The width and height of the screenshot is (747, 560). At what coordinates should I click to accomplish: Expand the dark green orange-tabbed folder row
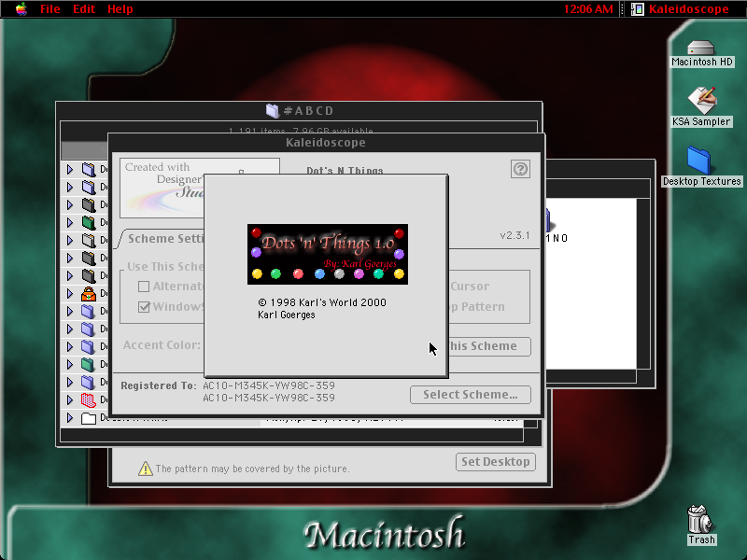point(70,222)
